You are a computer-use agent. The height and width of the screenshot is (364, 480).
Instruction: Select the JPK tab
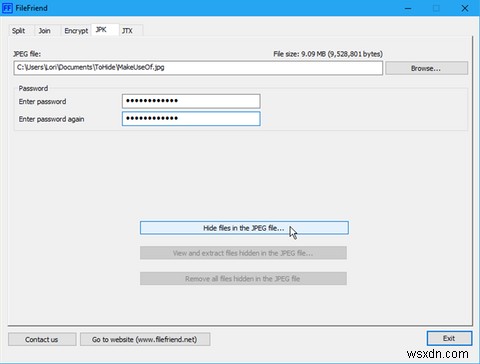105,30
